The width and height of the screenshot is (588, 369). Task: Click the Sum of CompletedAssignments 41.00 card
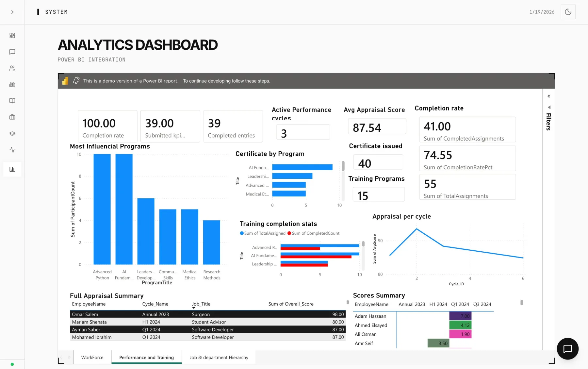click(x=467, y=129)
